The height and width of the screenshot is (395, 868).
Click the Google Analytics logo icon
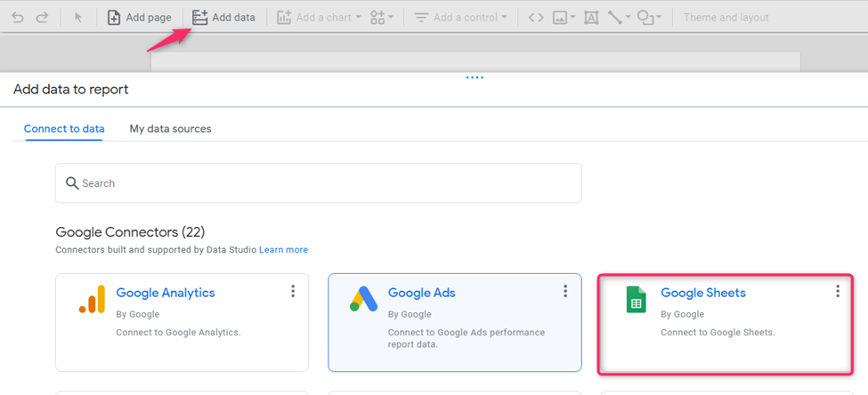[x=92, y=299]
